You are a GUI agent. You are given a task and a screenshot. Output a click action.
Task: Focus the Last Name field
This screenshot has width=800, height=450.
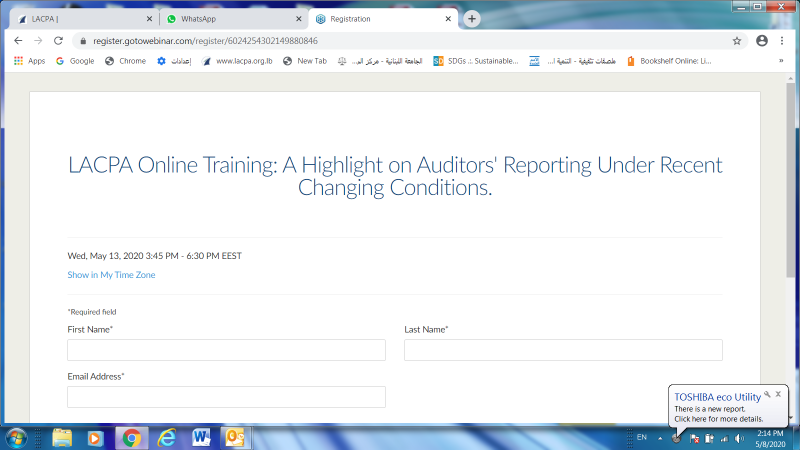[563, 350]
